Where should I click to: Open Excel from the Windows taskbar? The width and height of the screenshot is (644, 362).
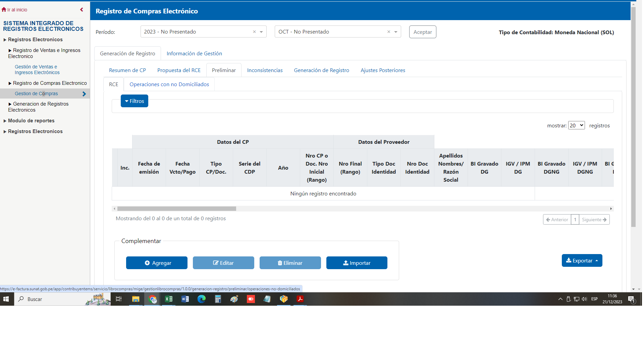[x=168, y=299]
